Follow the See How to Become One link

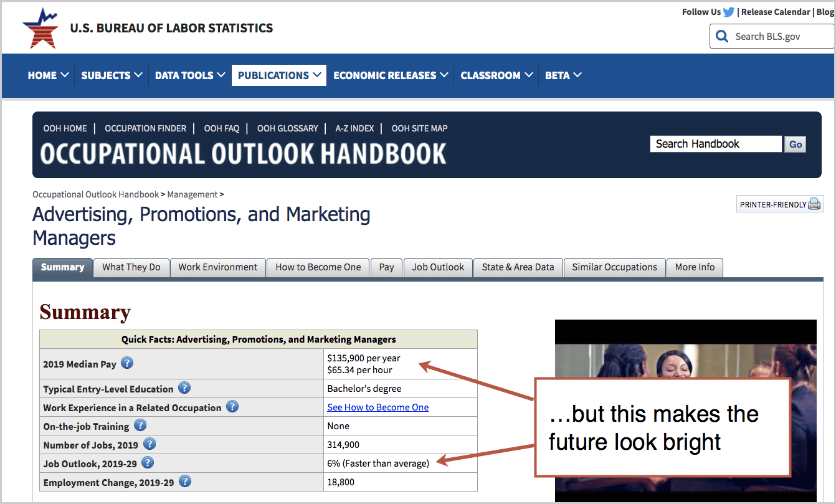[x=378, y=407]
